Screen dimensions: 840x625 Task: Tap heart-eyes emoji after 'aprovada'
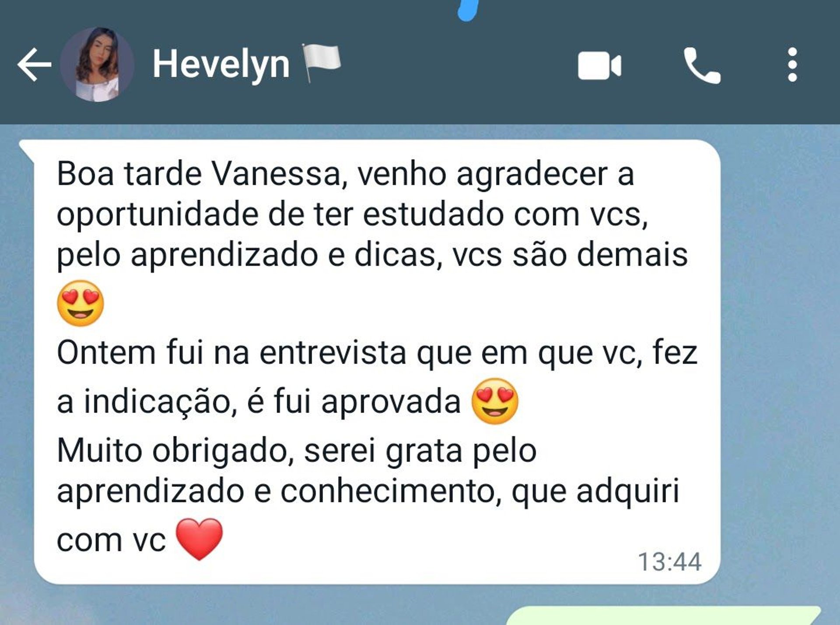tap(495, 401)
